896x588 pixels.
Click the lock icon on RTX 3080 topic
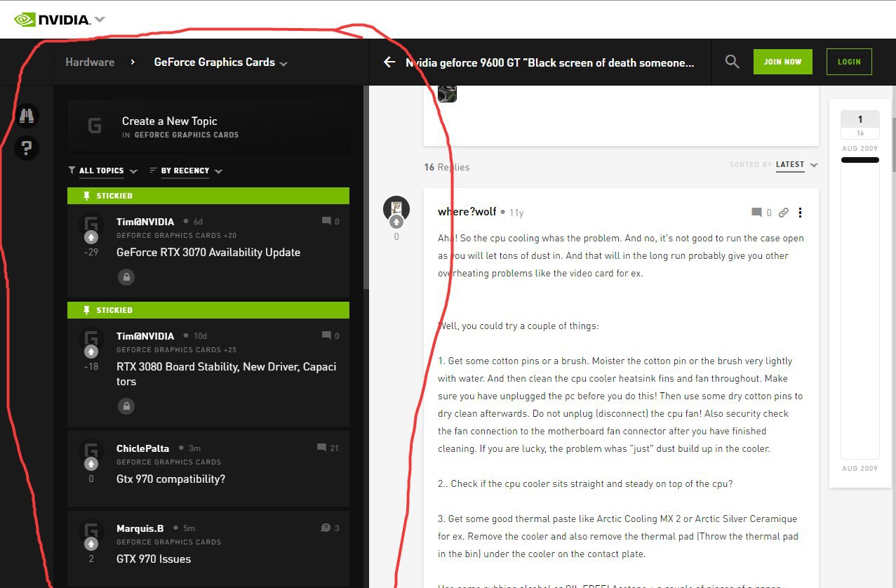pyautogui.click(x=126, y=406)
